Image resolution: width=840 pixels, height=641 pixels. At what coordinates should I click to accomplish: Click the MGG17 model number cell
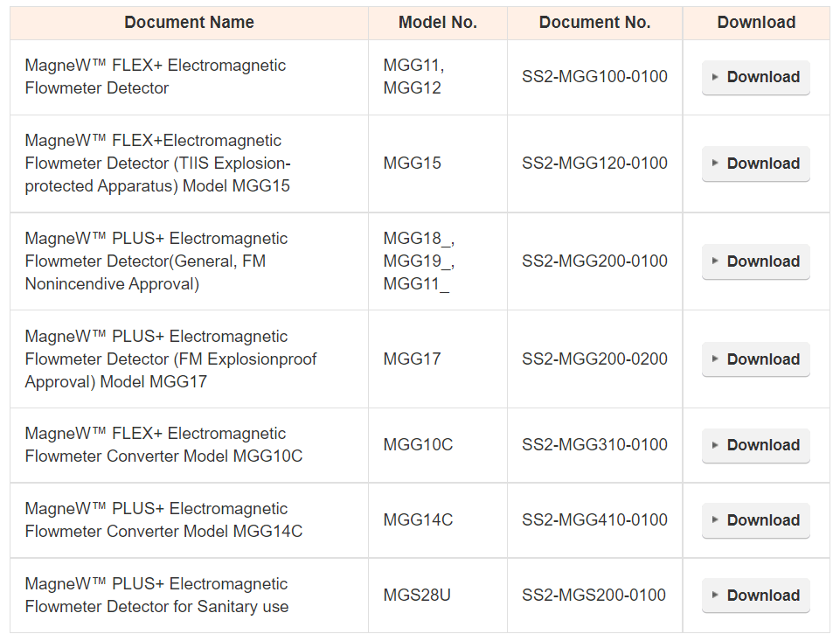412,359
